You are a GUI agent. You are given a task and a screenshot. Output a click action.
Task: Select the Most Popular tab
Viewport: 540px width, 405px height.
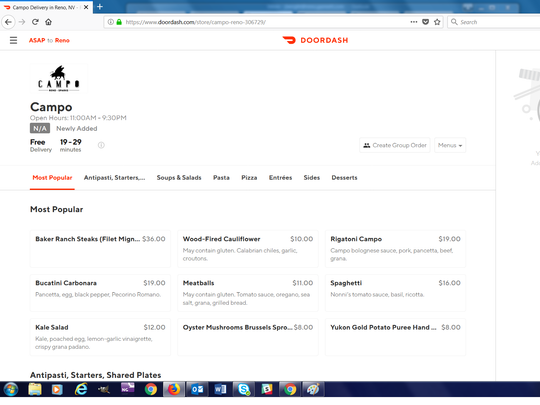[x=52, y=178]
